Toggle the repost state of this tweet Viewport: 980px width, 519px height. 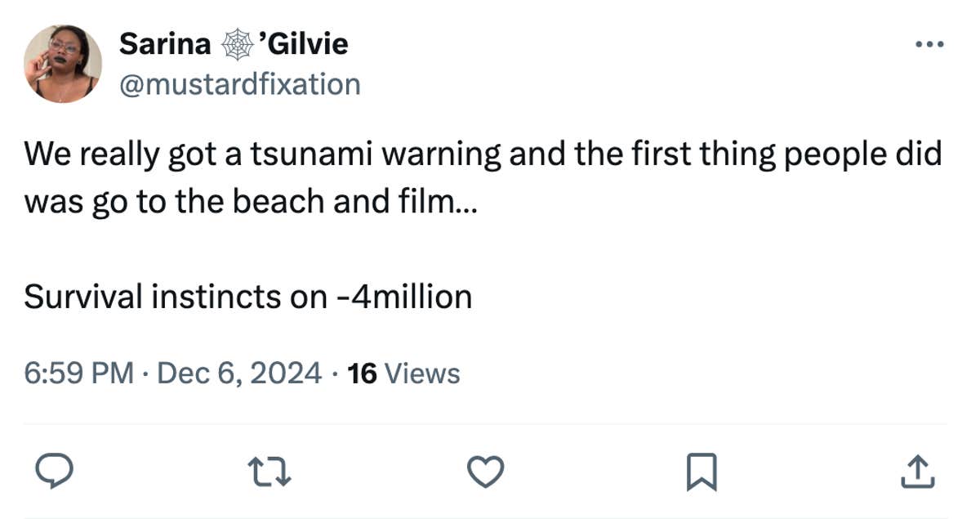coord(269,470)
